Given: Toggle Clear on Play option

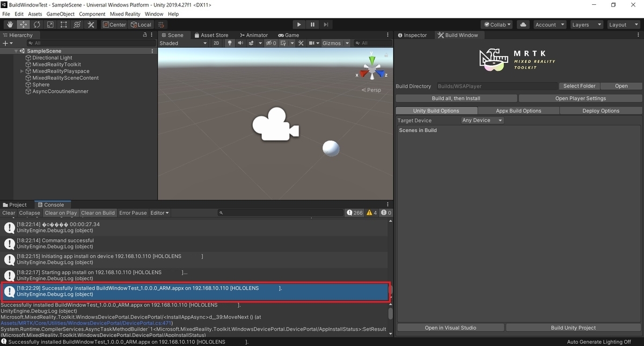Looking at the screenshot, I should (61, 213).
